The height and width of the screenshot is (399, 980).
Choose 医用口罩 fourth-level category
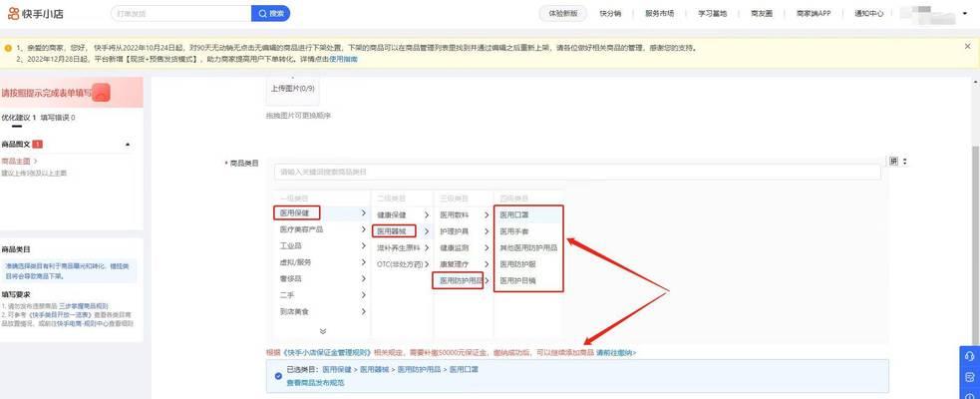514,214
